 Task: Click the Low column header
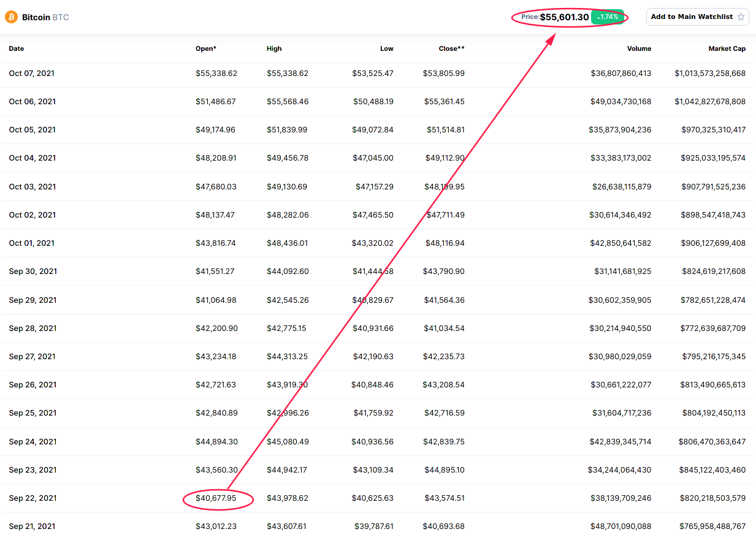[x=387, y=48]
